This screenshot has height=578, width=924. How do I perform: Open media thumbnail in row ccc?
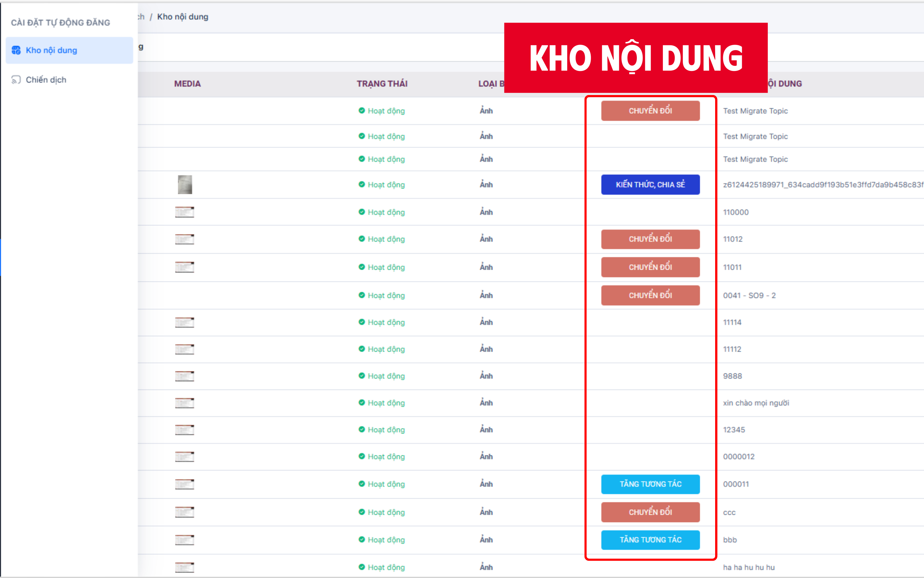click(185, 512)
